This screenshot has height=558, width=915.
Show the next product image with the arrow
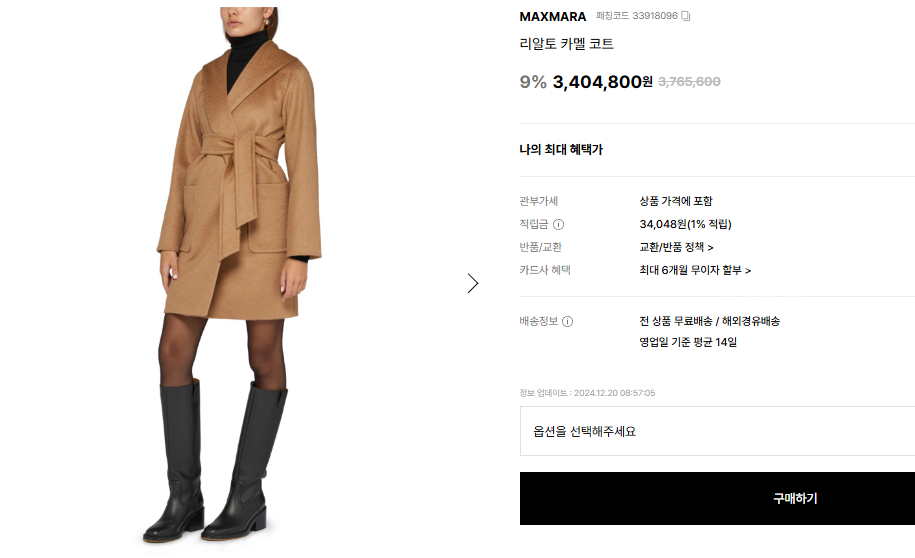[x=473, y=283]
